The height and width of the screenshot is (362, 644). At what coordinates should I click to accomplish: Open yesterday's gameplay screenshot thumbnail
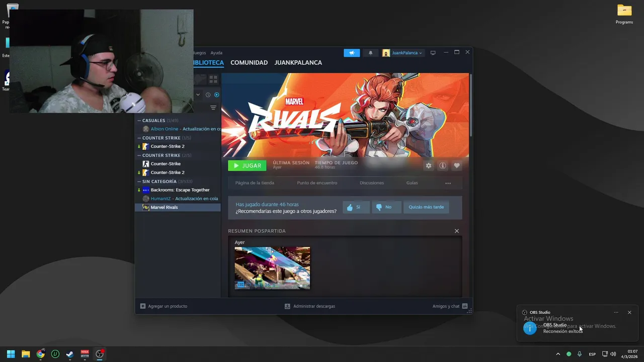click(272, 268)
